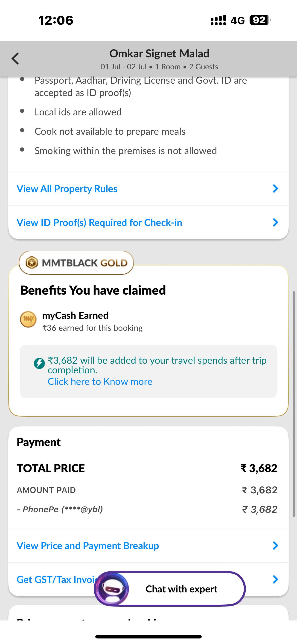297x644 pixels.
Task: Tap the Omkar Signet Malad header title
Action: click(159, 53)
